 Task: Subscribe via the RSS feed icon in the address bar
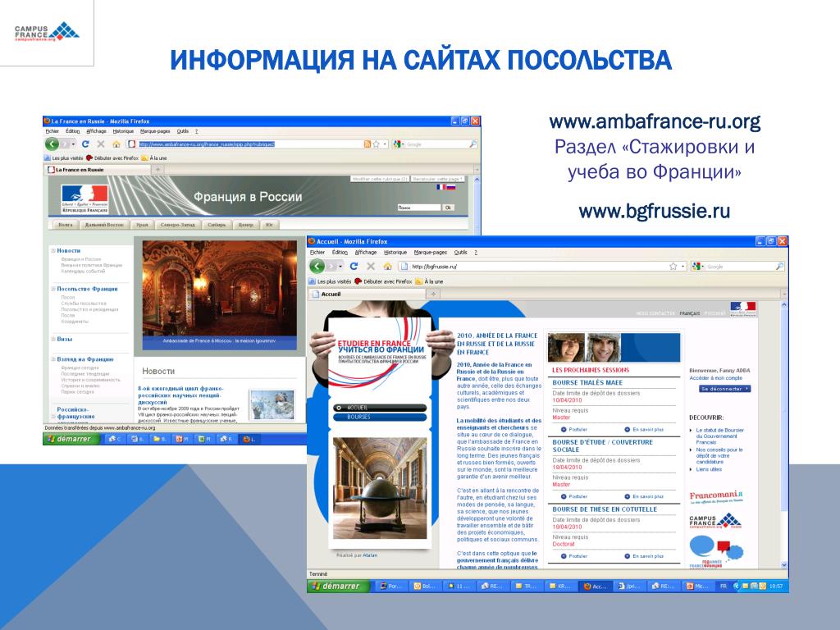click(x=367, y=144)
